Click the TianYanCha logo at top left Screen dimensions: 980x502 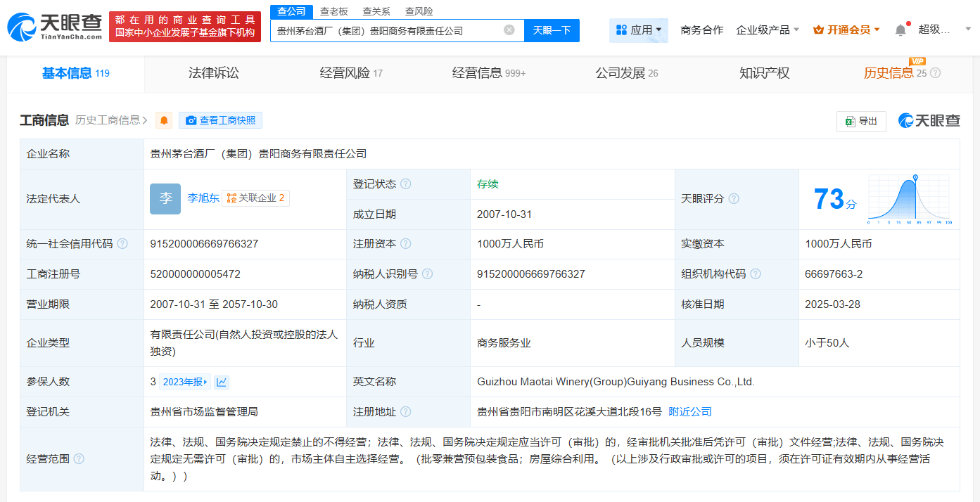55,26
